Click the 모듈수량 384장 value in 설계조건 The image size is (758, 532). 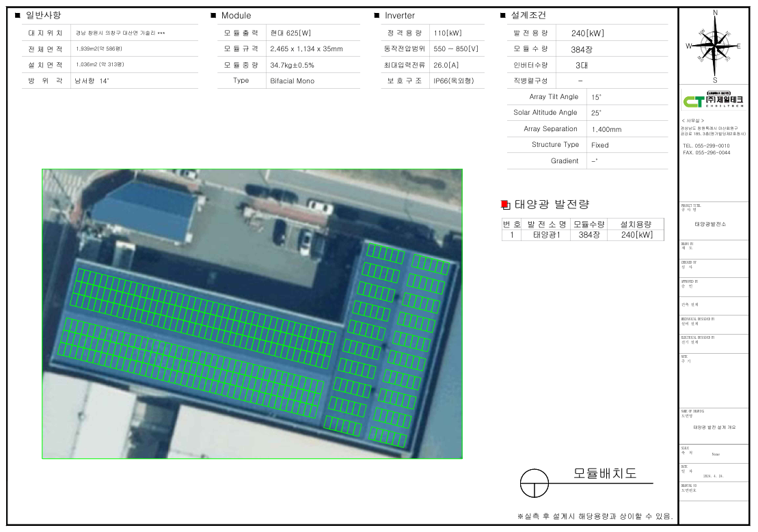click(x=582, y=49)
